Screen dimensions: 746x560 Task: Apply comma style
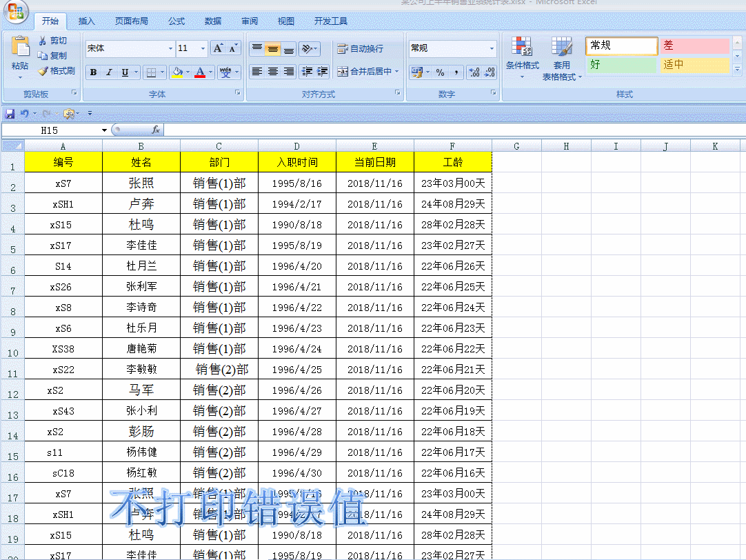coord(456,72)
